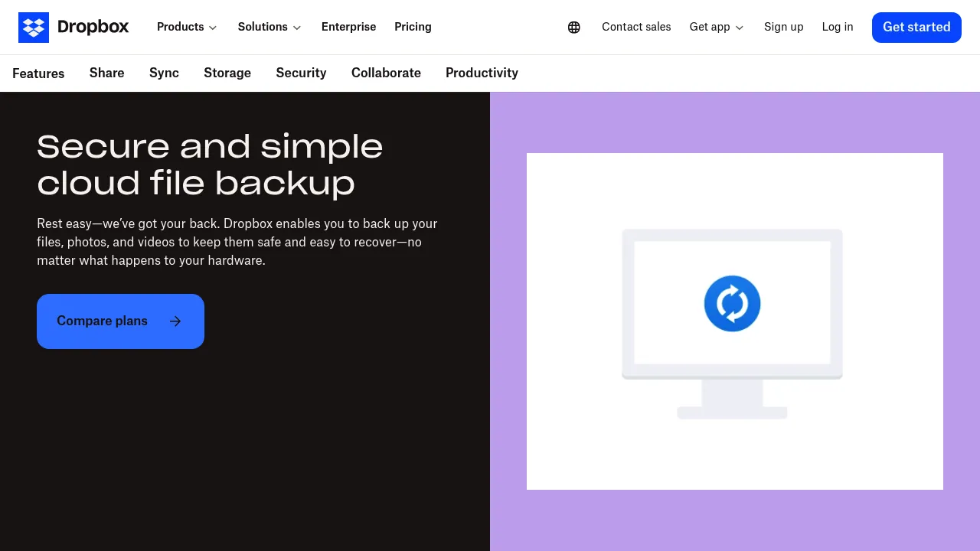Screen dimensions: 980x551
Task: Open the Storage features tab
Action: click(227, 73)
